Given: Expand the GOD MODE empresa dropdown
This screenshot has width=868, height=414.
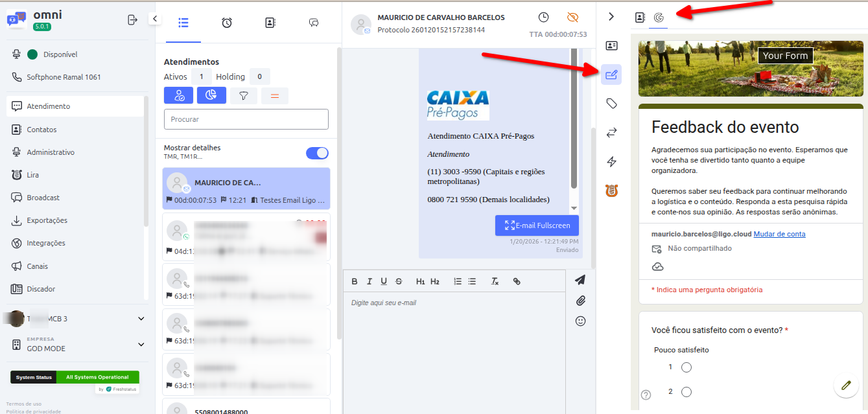Looking at the screenshot, I should click(141, 344).
